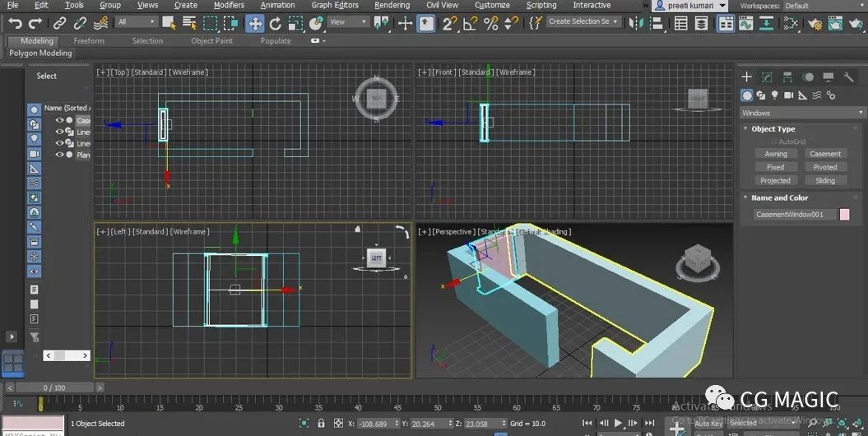Screen dimensions: 868x436
Task: Open the reference coordinate View dropdown
Action: pos(348,21)
